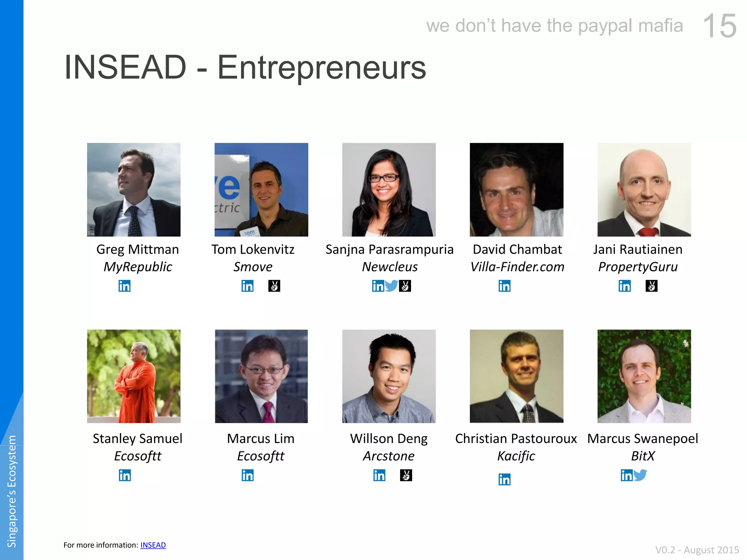Select the Villa-Finder.com company label
This screenshot has width=747, height=560.
pos(517,267)
